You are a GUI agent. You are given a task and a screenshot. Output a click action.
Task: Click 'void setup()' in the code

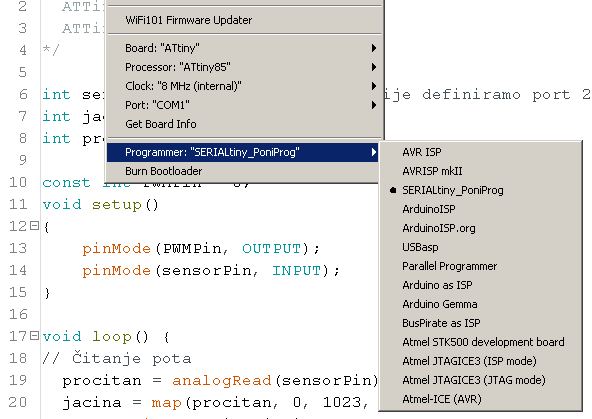tap(100, 205)
